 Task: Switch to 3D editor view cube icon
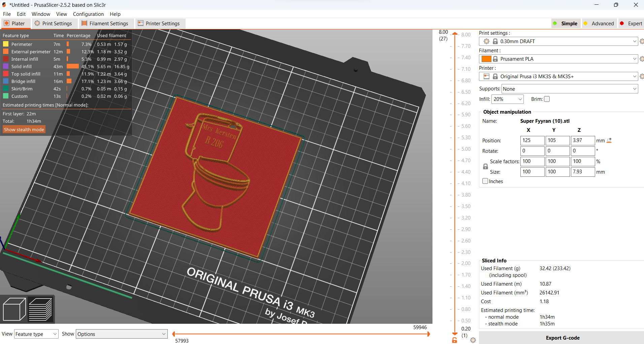pos(14,309)
